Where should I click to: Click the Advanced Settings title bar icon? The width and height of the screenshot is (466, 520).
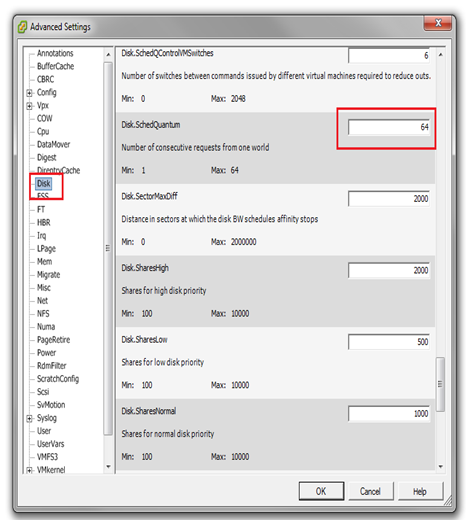coord(22,27)
